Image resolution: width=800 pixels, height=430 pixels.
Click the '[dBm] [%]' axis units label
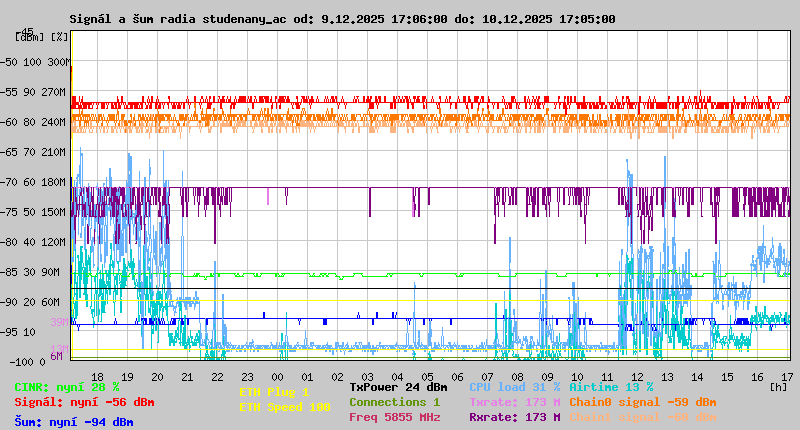click(x=42, y=37)
